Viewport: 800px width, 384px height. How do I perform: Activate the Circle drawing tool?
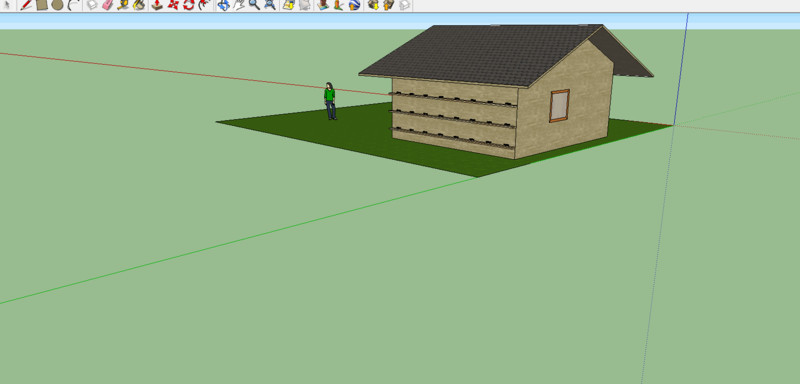point(57,5)
